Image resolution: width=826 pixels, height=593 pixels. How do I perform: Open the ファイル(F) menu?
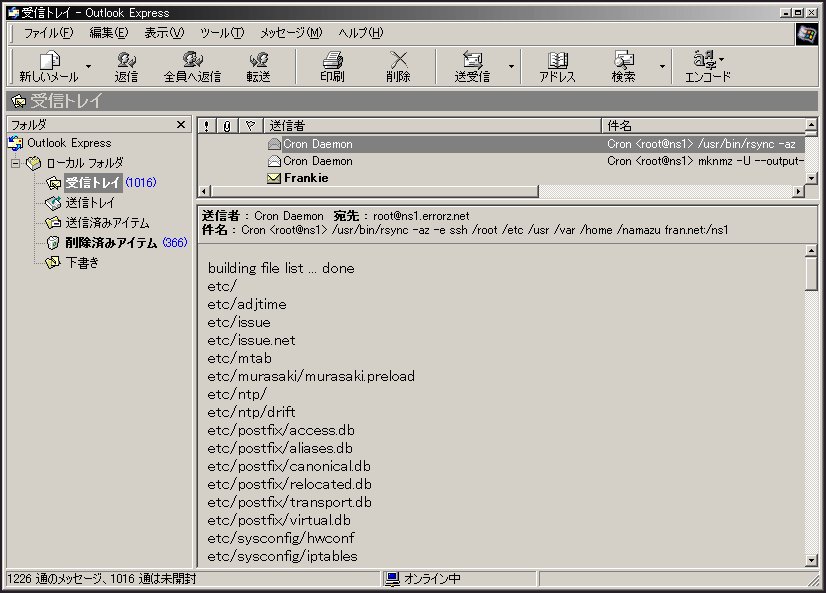click(x=48, y=33)
